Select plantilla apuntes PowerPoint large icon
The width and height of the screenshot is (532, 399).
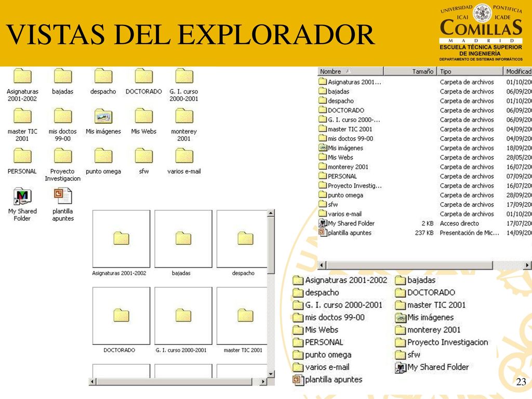click(x=63, y=196)
